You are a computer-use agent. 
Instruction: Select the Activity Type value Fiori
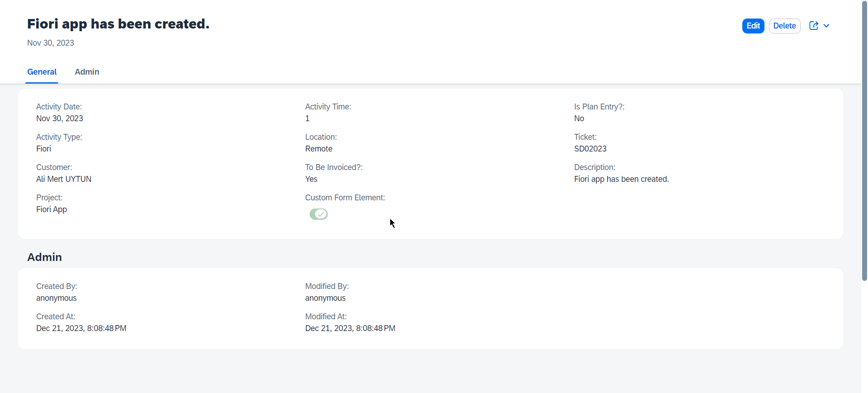tap(43, 149)
